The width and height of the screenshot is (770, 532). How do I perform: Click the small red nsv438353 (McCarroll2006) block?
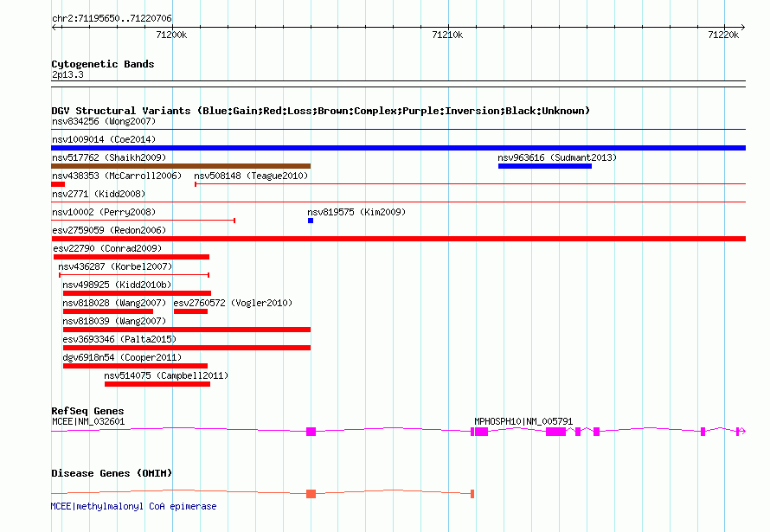point(58,184)
